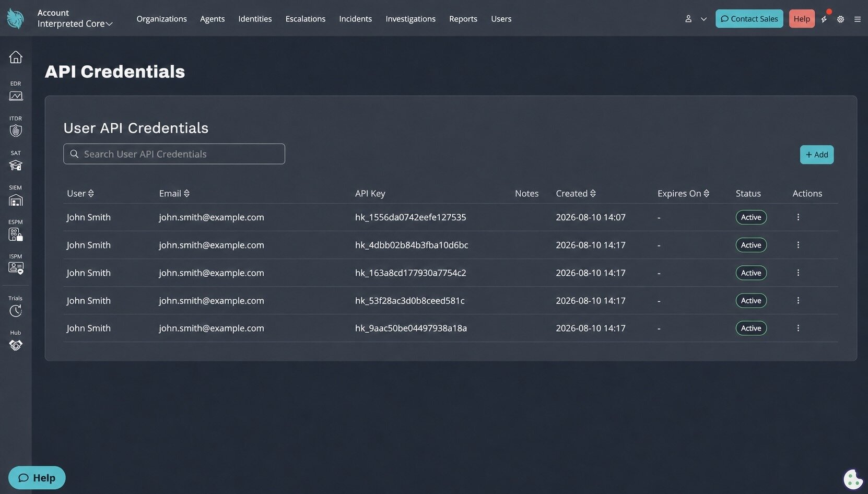Click the Status column header
Viewport: 868px width, 494px height.
click(x=748, y=193)
